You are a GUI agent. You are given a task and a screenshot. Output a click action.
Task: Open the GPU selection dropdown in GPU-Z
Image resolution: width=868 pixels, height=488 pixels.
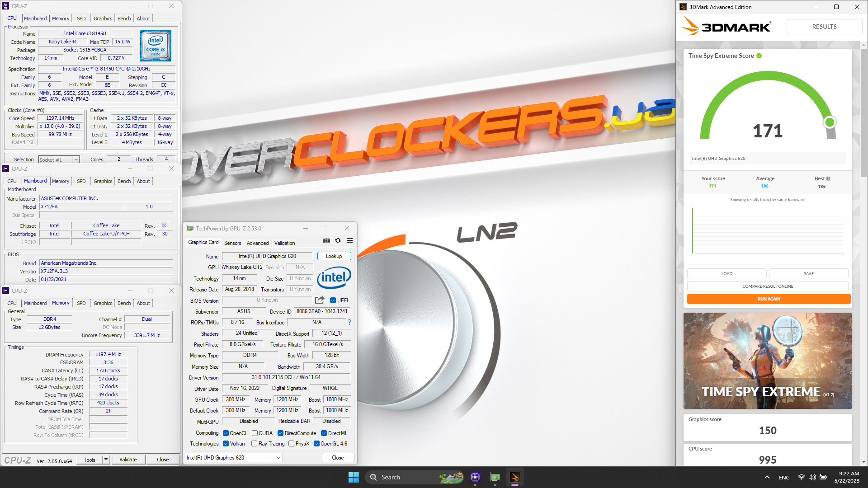click(234, 458)
